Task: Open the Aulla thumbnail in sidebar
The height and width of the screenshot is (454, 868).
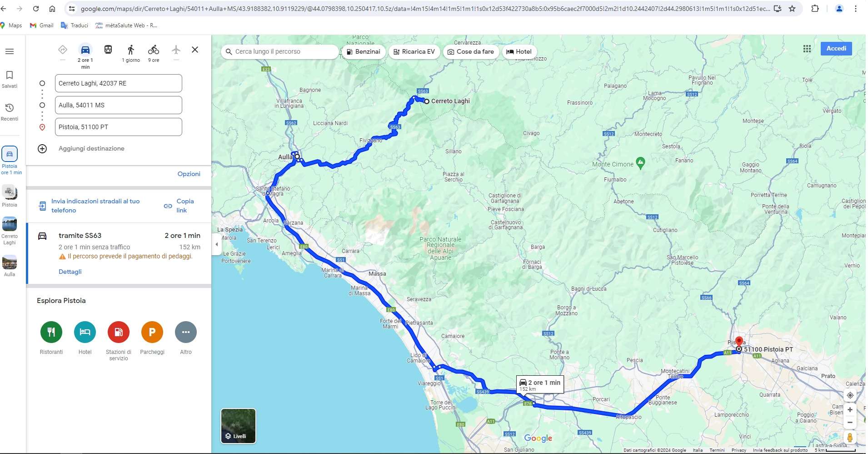Action: point(10,262)
